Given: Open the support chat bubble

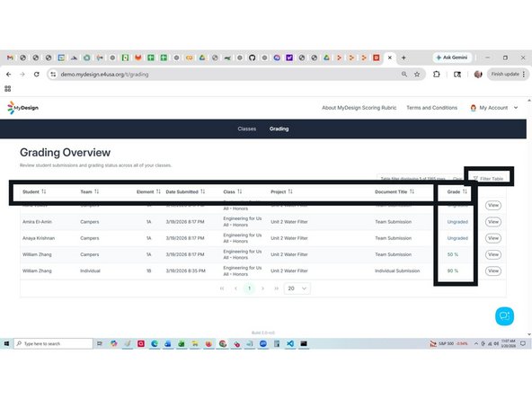Looking at the screenshot, I should point(504,316).
